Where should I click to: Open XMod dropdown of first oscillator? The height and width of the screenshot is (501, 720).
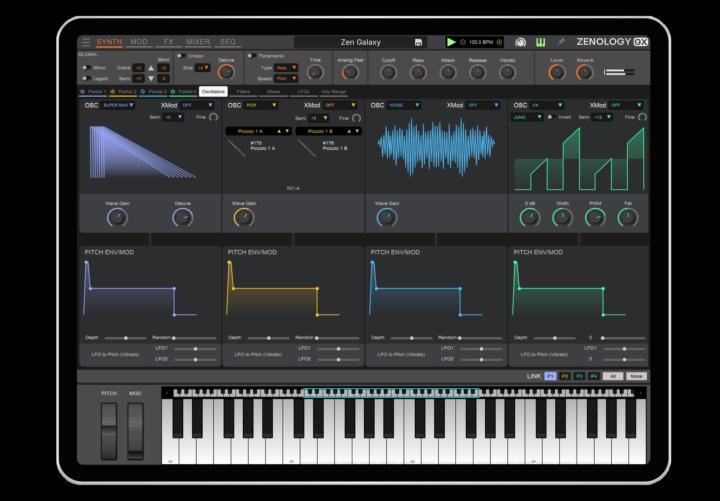click(197, 105)
